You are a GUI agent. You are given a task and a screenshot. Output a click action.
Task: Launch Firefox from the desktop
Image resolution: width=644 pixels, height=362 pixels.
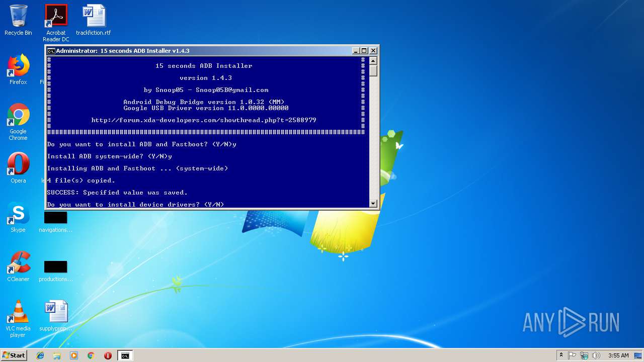coord(18,69)
